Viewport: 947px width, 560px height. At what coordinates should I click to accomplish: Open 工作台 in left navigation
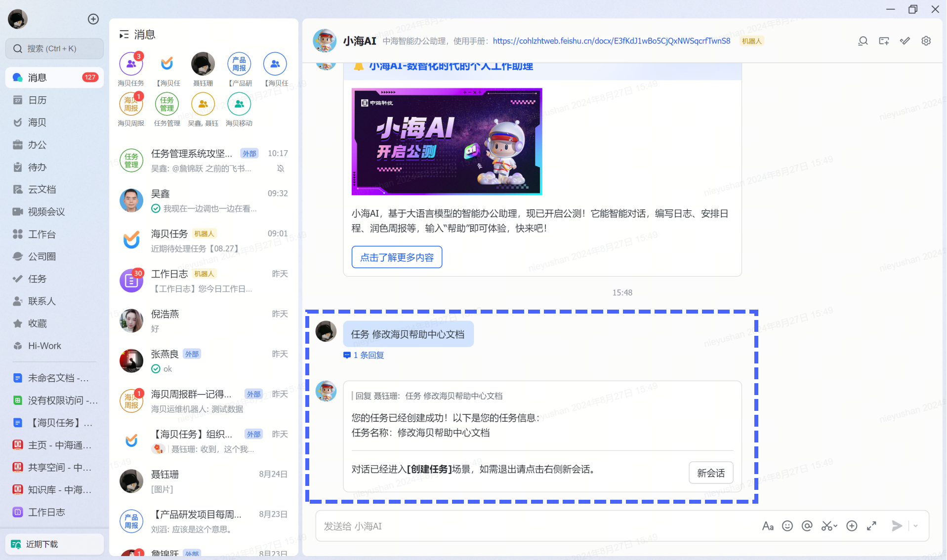[54, 234]
